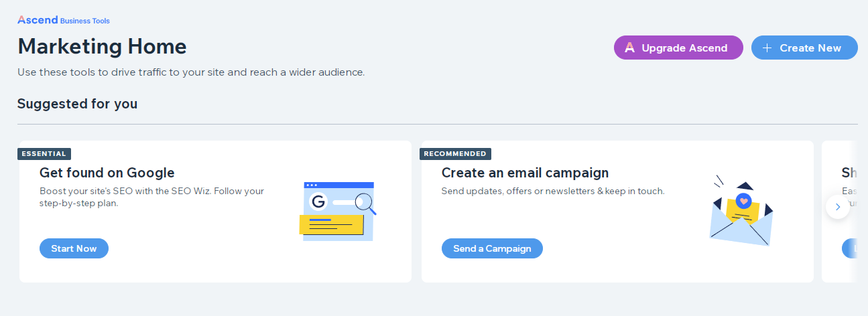This screenshot has width=868, height=316.
Task: Click the heart badge on the envelope letter
Action: point(743,201)
